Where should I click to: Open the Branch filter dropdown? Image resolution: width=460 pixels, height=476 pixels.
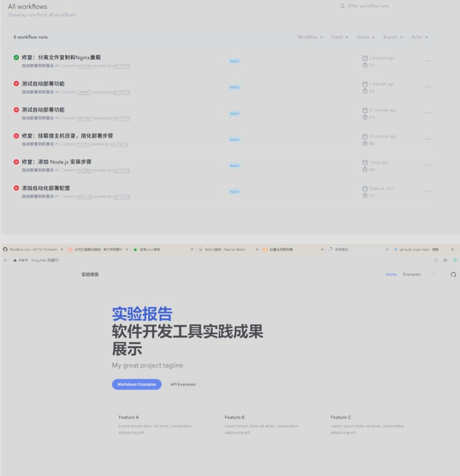click(x=393, y=37)
